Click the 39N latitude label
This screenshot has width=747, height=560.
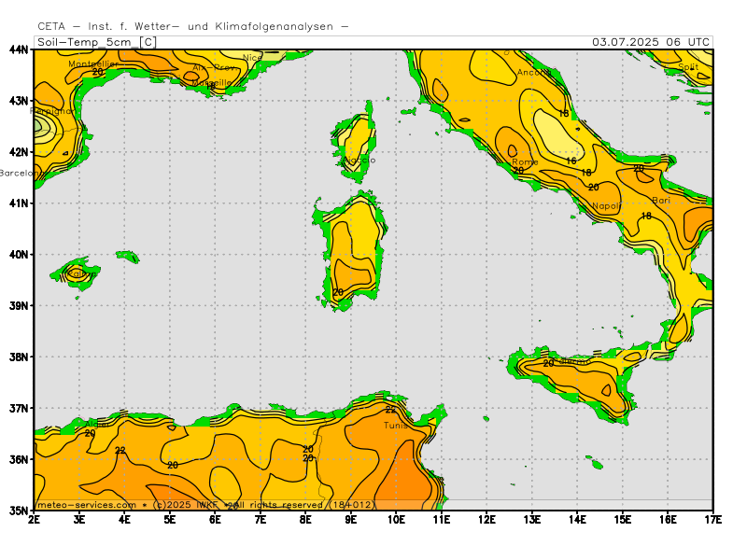coord(19,306)
